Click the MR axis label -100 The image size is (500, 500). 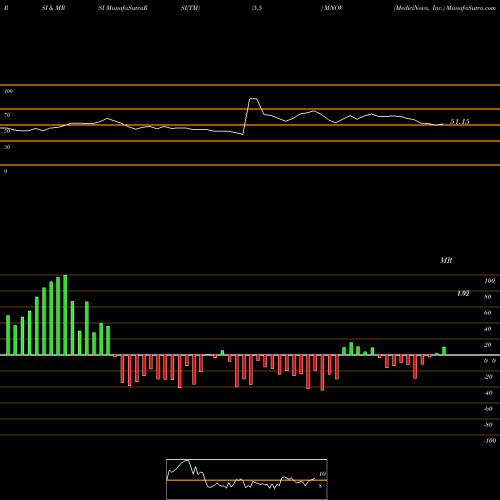(490, 441)
